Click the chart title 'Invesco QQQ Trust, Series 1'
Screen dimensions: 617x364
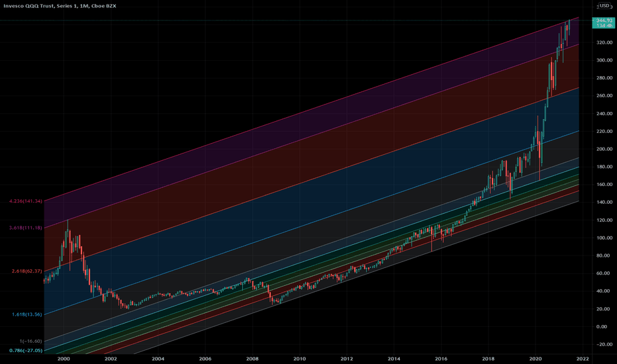click(40, 6)
